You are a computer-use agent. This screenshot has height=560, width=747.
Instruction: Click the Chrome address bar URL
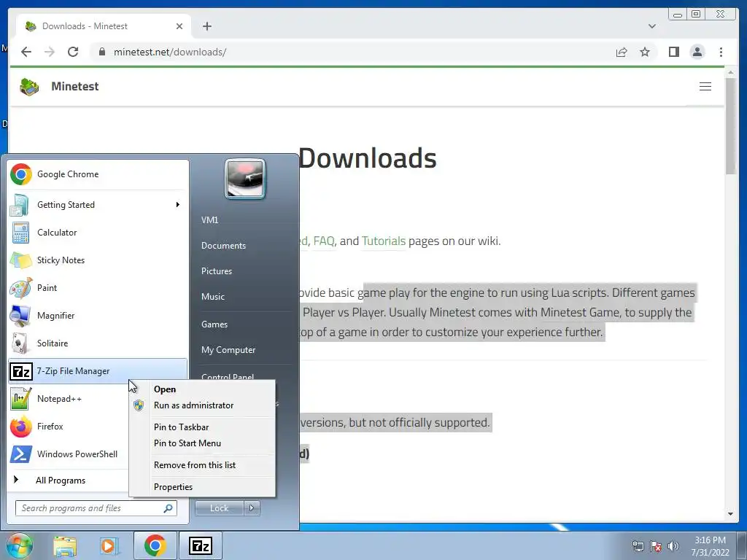[170, 52]
